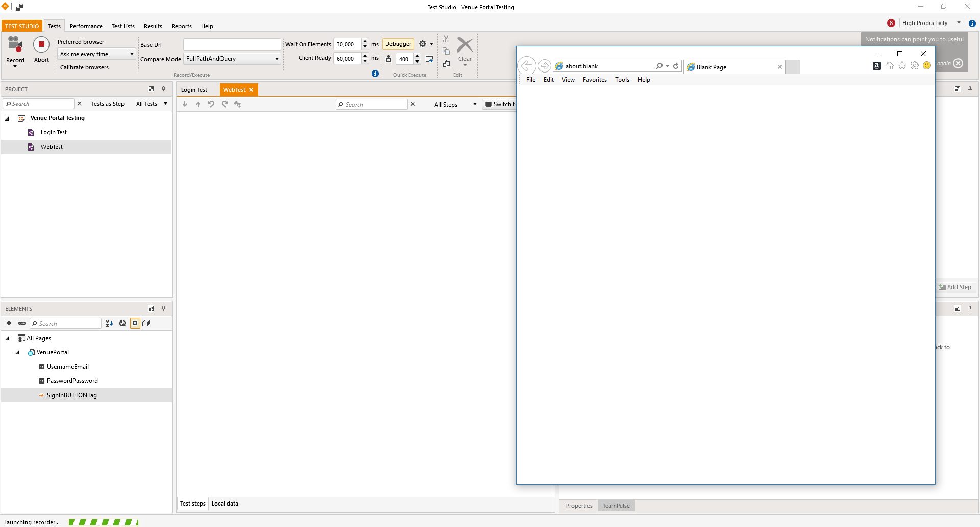
Task: Open Internet Explorer Tools gear
Action: (915, 65)
